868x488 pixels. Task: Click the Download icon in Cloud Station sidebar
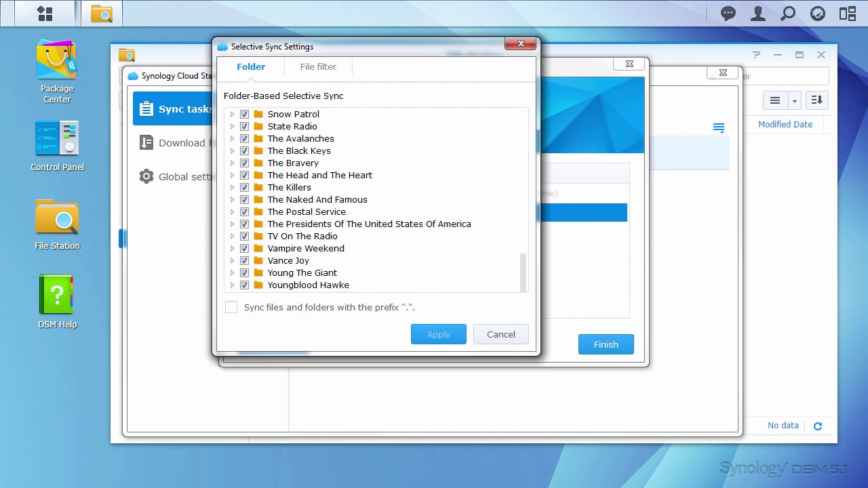(x=146, y=142)
